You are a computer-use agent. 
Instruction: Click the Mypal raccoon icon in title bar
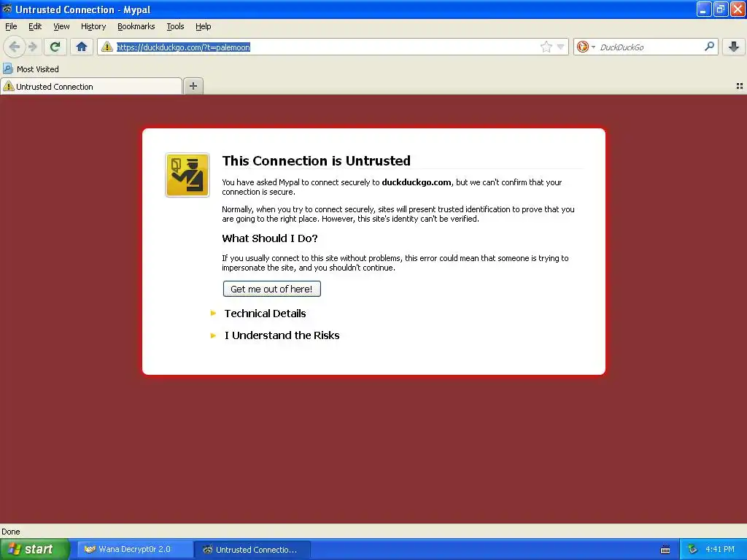tap(7, 9)
